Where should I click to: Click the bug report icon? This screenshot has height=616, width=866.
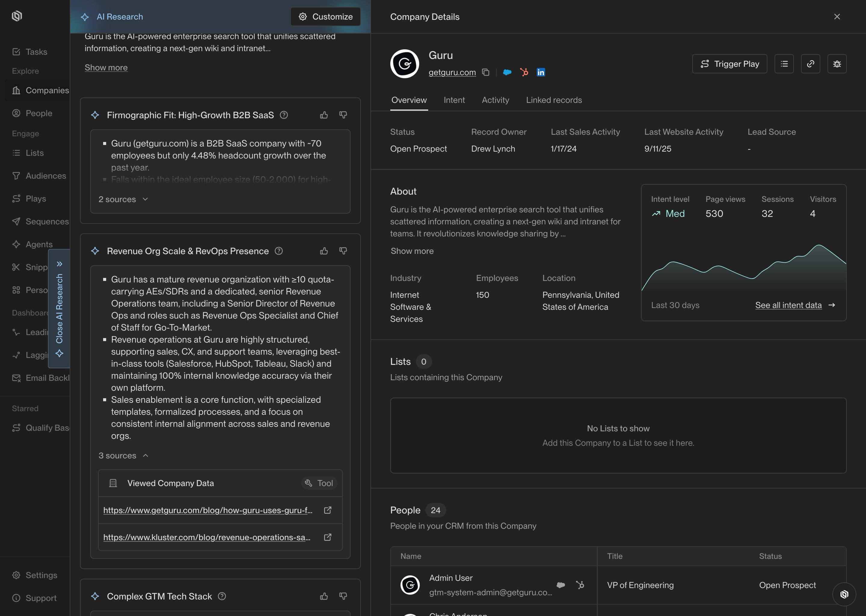coord(837,64)
